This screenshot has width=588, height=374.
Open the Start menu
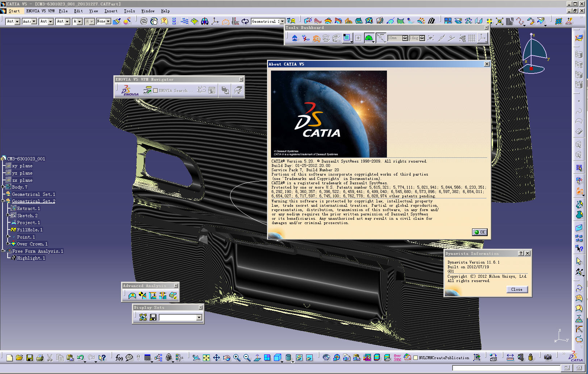point(14,11)
